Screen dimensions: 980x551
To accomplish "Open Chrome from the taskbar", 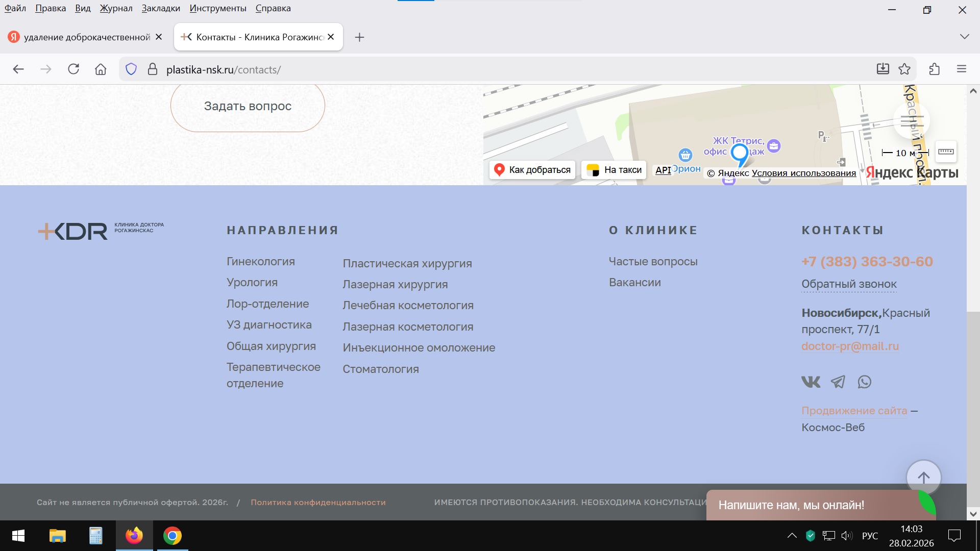I will [172, 536].
